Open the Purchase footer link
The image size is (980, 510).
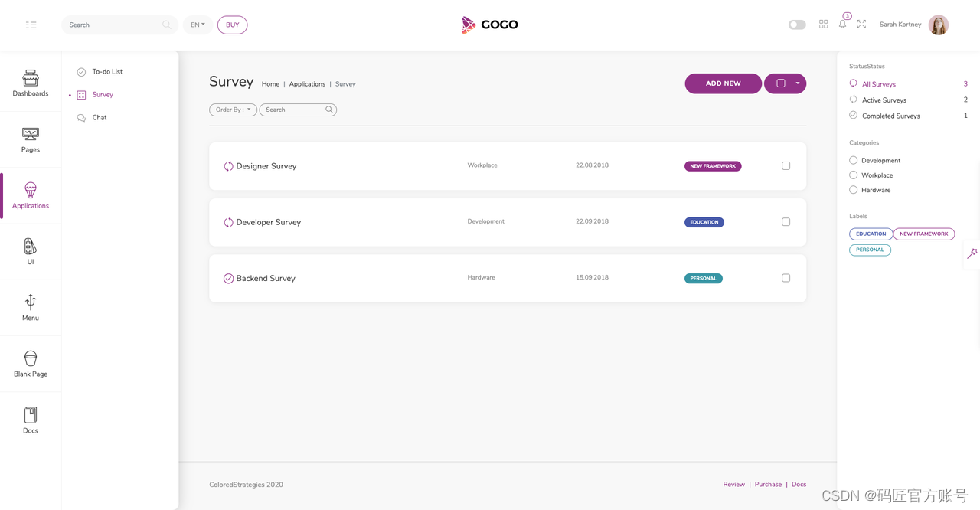[x=768, y=485]
